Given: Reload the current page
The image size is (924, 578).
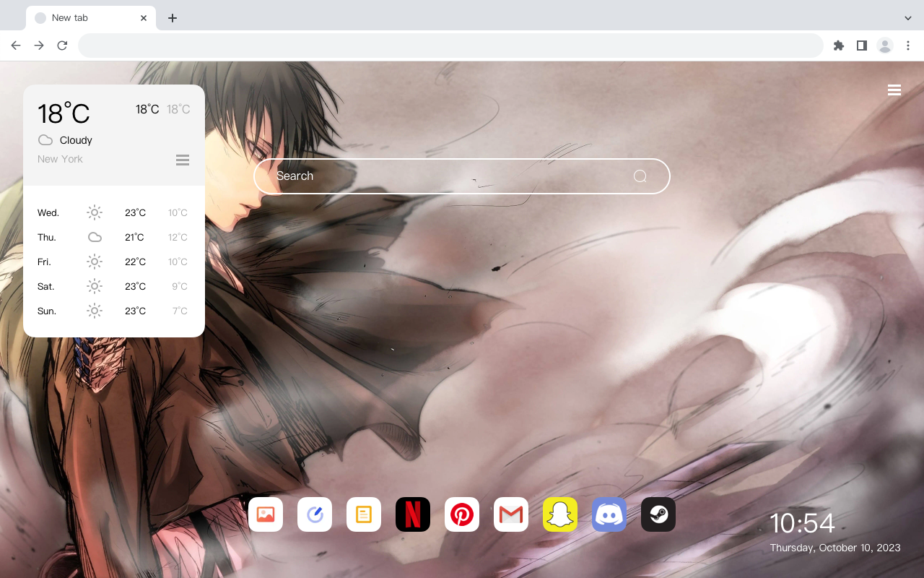Looking at the screenshot, I should pyautogui.click(x=62, y=46).
